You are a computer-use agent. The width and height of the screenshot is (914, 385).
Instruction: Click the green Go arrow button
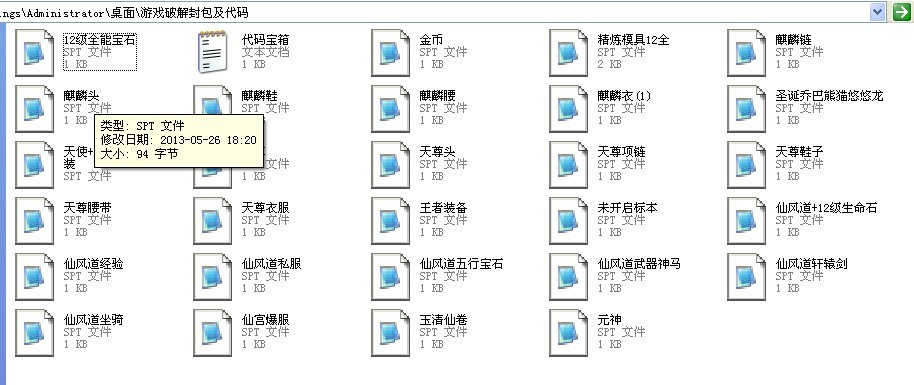(902, 12)
